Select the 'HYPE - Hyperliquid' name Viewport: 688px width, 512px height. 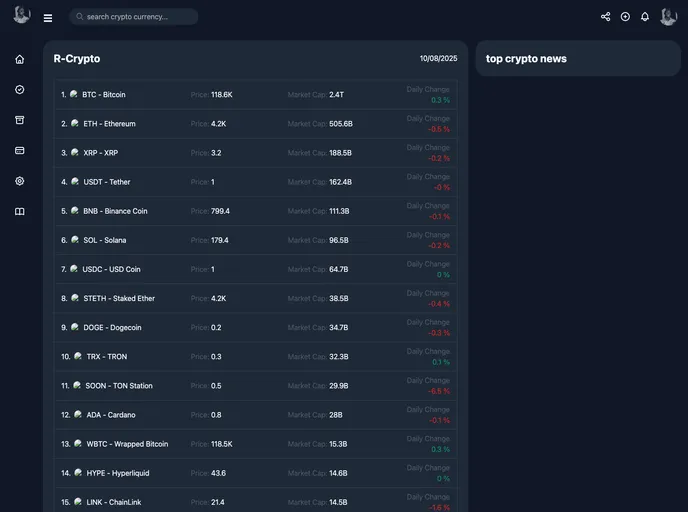coord(118,473)
